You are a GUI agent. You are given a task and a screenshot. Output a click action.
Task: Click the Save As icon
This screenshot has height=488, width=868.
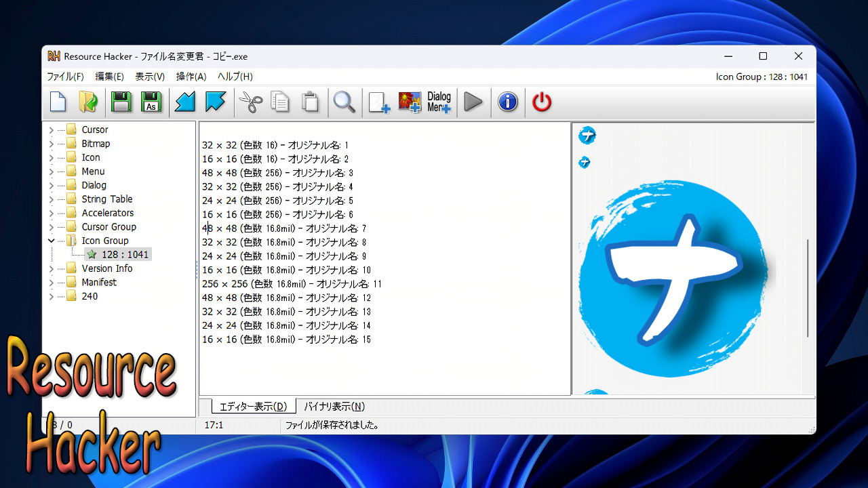click(x=151, y=102)
